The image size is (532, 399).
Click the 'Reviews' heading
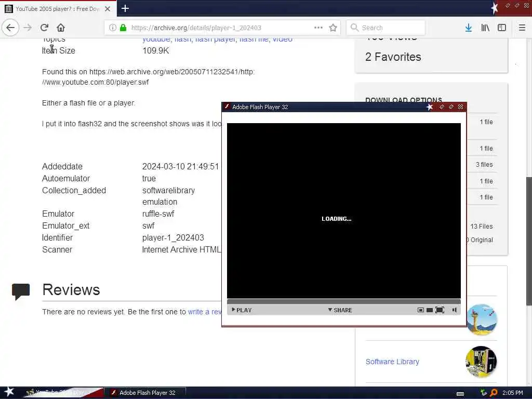coord(71,290)
